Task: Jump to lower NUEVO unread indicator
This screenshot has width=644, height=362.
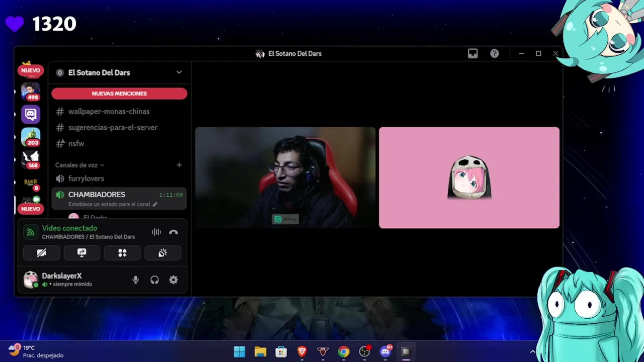Action: (x=31, y=209)
